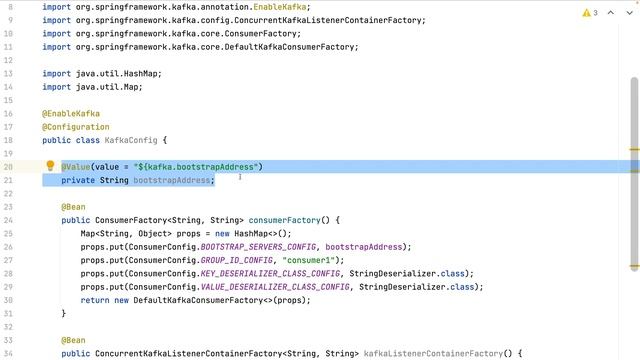Click the @EnableKafka annotation
Viewport: 640px width, 360px height.
click(71, 113)
